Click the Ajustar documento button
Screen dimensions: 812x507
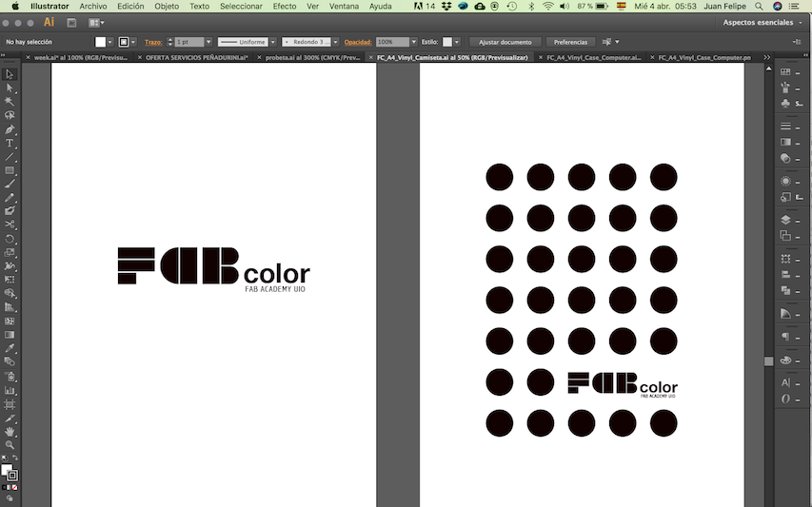pos(505,42)
